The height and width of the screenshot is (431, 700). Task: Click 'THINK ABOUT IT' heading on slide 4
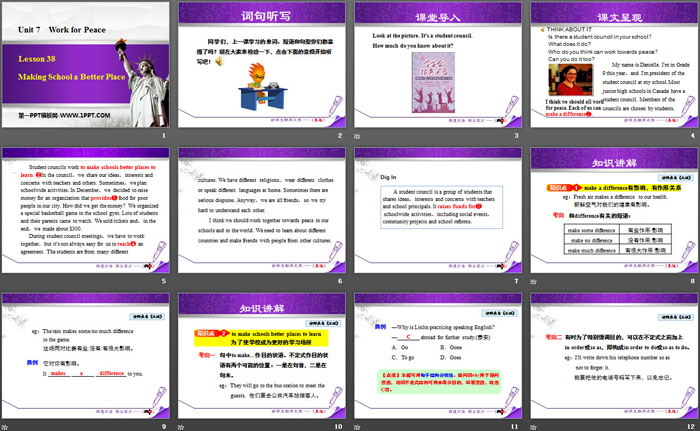tap(569, 29)
